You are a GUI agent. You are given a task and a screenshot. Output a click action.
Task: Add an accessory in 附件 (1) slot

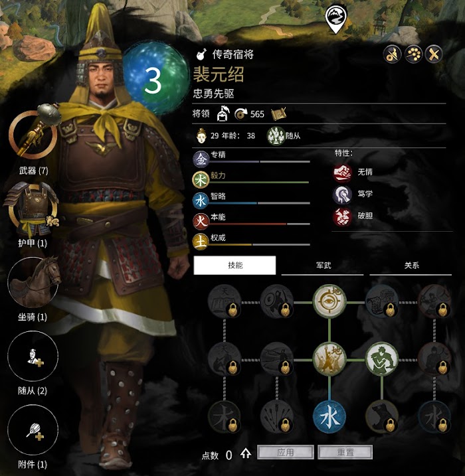click(33, 430)
